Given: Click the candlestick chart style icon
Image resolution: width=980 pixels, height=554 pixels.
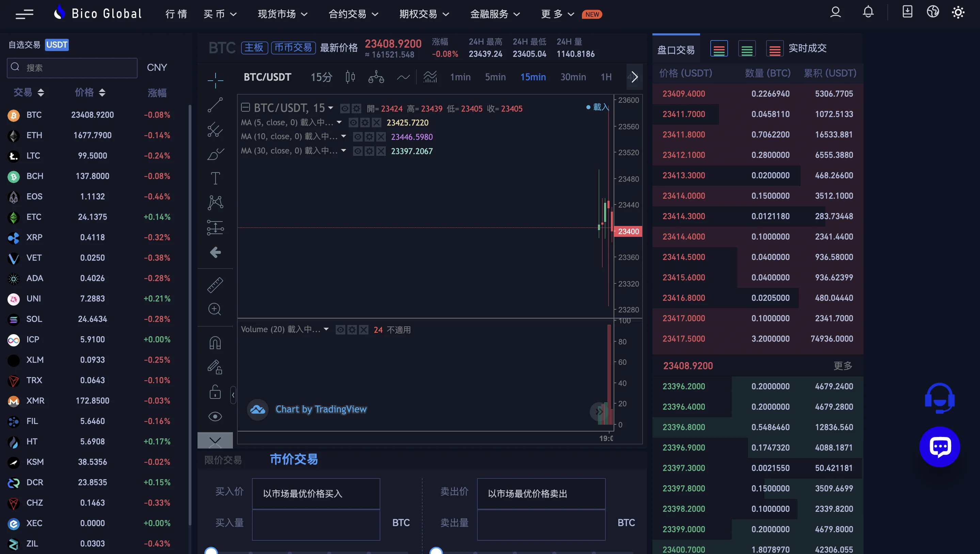Looking at the screenshot, I should [x=350, y=77].
